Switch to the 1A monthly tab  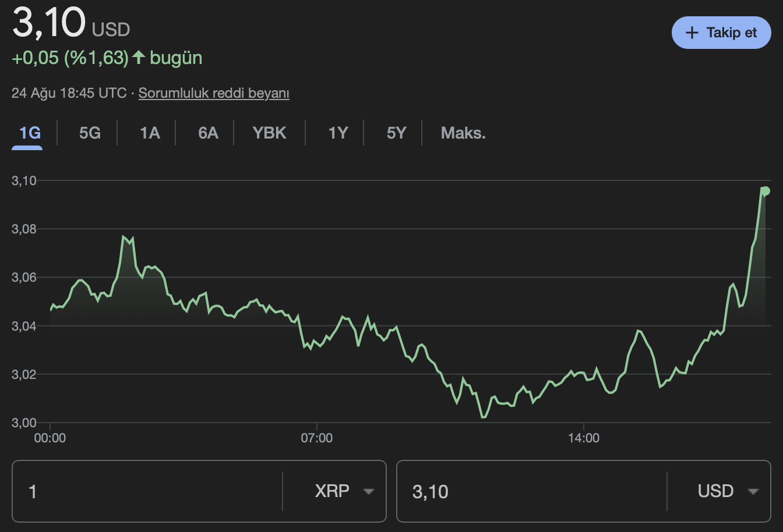[150, 133]
